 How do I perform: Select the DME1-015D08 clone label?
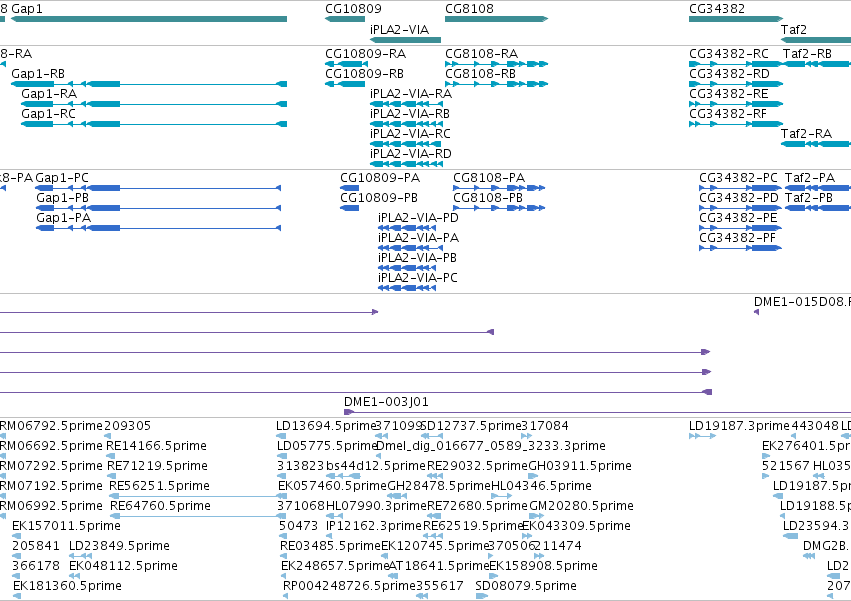[802, 302]
